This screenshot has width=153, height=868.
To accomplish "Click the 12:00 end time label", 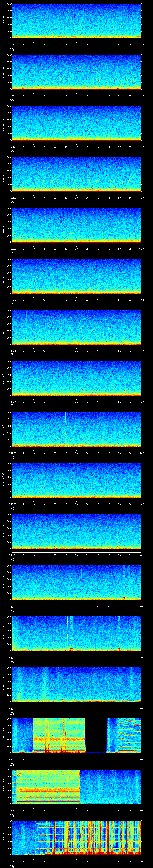I will (x=141, y=402).
